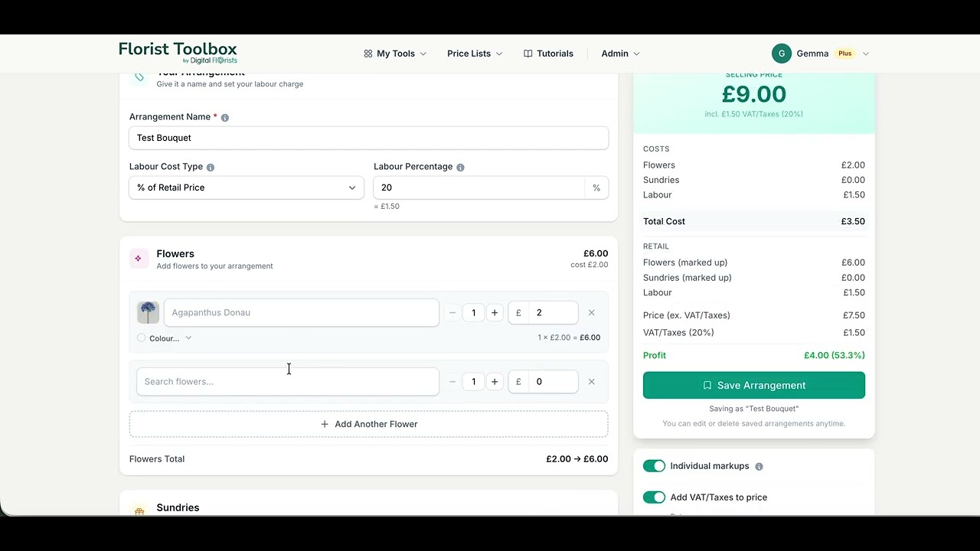Click the Flowers Total £2.00 → £6.00 text
The image size is (980, 551).
577,459
